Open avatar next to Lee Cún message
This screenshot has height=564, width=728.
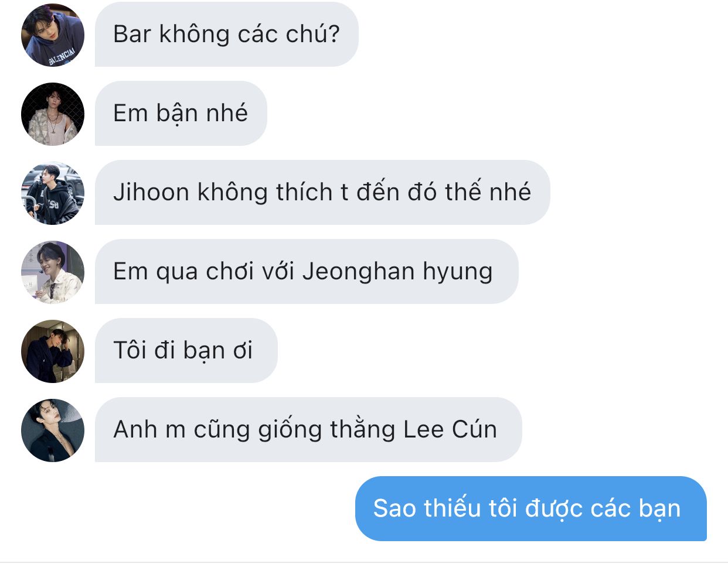(x=53, y=430)
